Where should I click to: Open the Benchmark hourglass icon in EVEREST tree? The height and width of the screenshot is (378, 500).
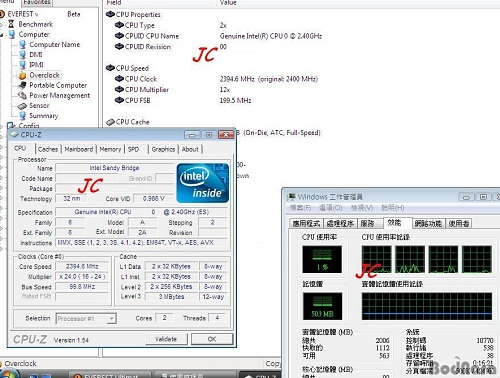click(11, 24)
